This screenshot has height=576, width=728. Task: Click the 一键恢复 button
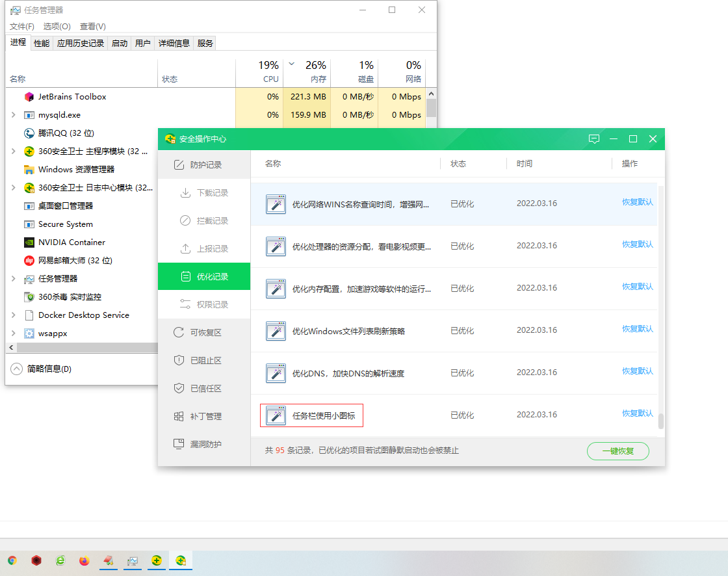pyautogui.click(x=617, y=451)
